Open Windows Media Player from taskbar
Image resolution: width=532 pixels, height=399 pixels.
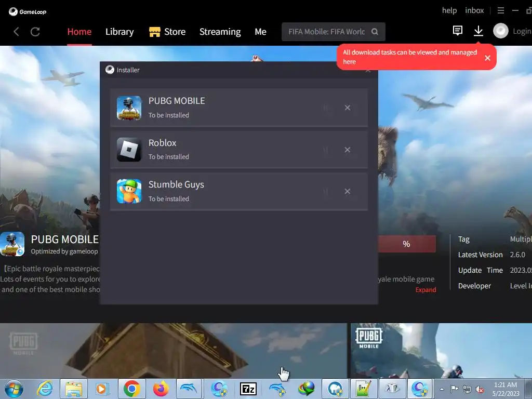(x=102, y=389)
